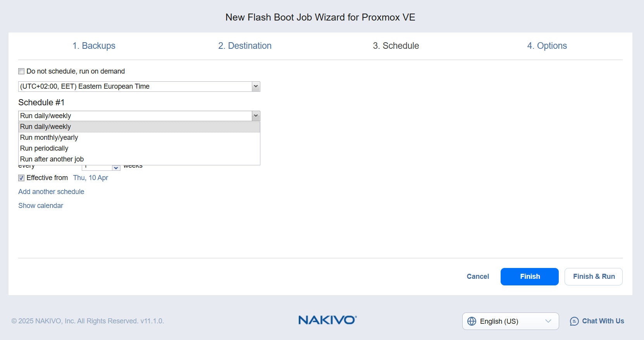
Task: Open the 'Thu, 10 Apr' date picker
Action: [91, 178]
